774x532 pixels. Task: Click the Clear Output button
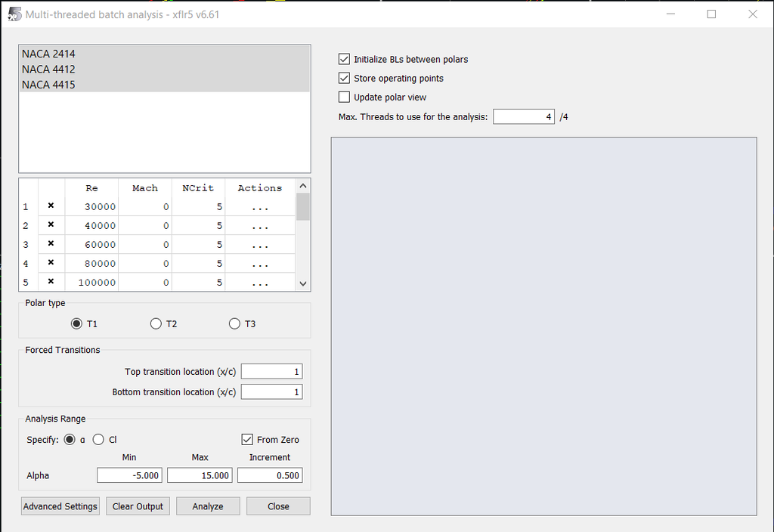pos(138,506)
